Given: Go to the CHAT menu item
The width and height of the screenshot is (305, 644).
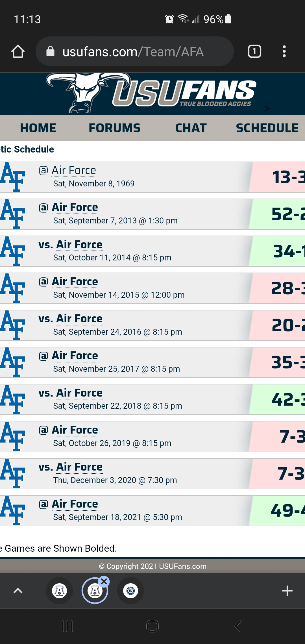Looking at the screenshot, I should [x=191, y=128].
